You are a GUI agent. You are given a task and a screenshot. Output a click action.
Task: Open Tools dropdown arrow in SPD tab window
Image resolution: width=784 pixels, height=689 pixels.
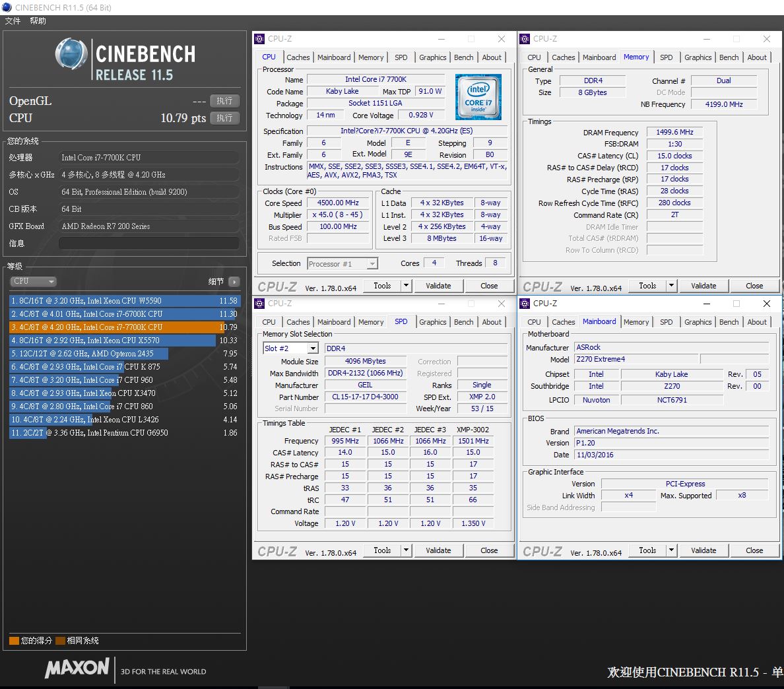pos(406,550)
